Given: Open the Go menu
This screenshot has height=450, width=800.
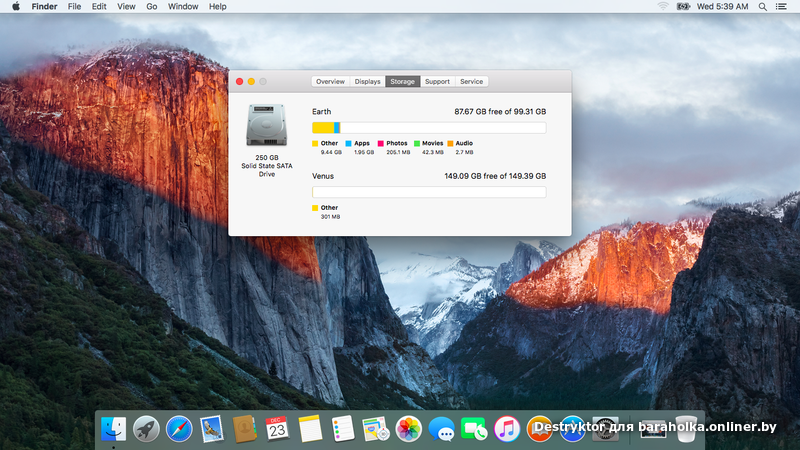Looking at the screenshot, I should coord(152,7).
